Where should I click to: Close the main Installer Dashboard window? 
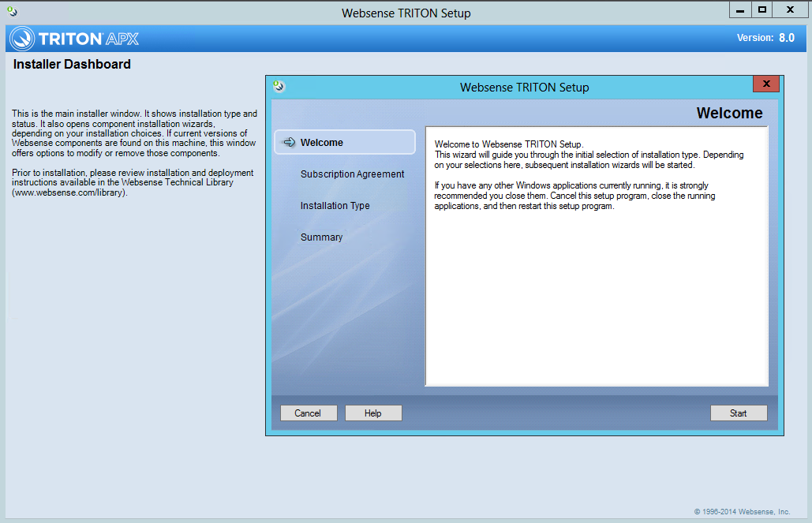click(x=790, y=9)
